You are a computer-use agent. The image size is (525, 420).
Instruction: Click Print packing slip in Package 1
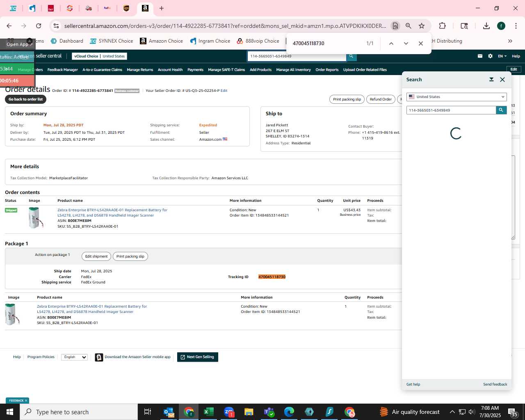click(x=130, y=256)
